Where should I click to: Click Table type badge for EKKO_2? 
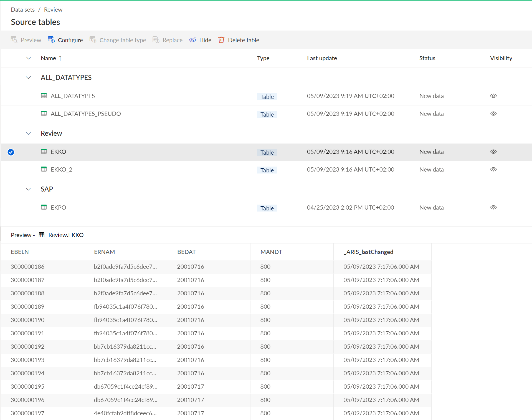[267, 170]
